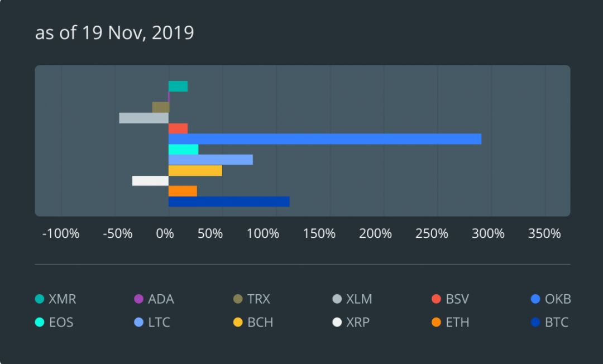This screenshot has width=603, height=364.
Task: Click the EOS cyan legend dot
Action: [39, 323]
